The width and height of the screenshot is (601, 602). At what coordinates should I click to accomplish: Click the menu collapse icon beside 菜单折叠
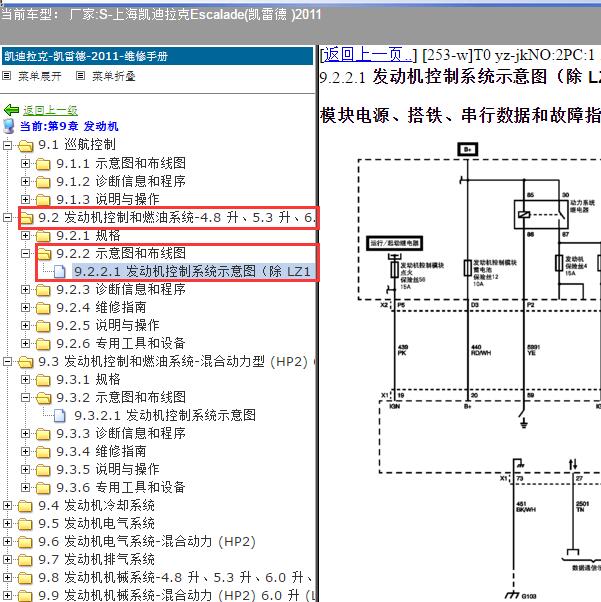[x=80, y=76]
